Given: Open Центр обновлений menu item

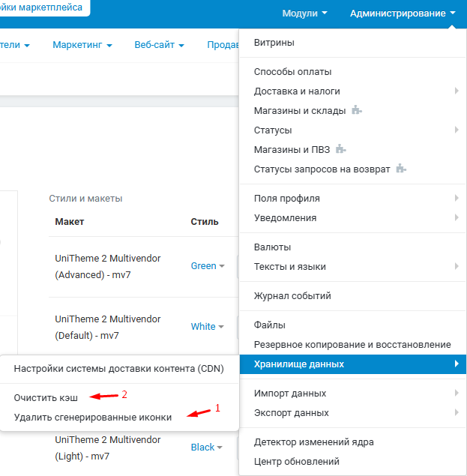Looking at the screenshot, I should click(x=297, y=462).
